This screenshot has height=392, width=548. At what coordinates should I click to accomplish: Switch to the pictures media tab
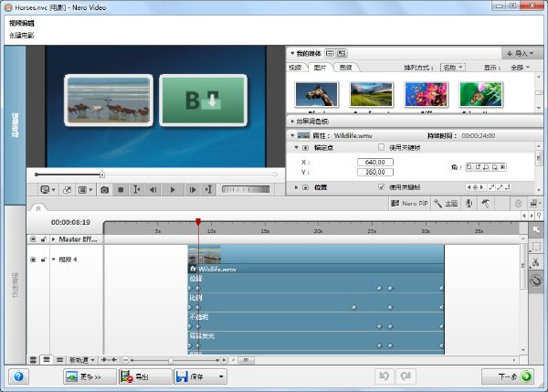(x=320, y=68)
